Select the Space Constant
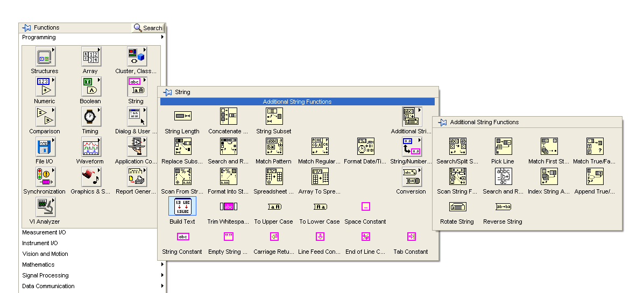Screen dimensions: 644x293 tap(366, 207)
